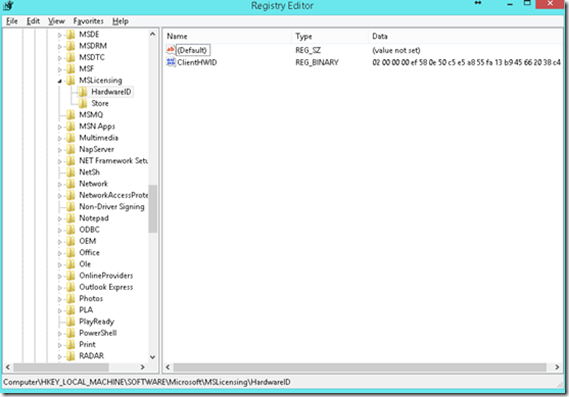The width and height of the screenshot is (569, 397).
Task: Click the tree pane vertical scrollbar thumb
Action: pyautogui.click(x=152, y=209)
